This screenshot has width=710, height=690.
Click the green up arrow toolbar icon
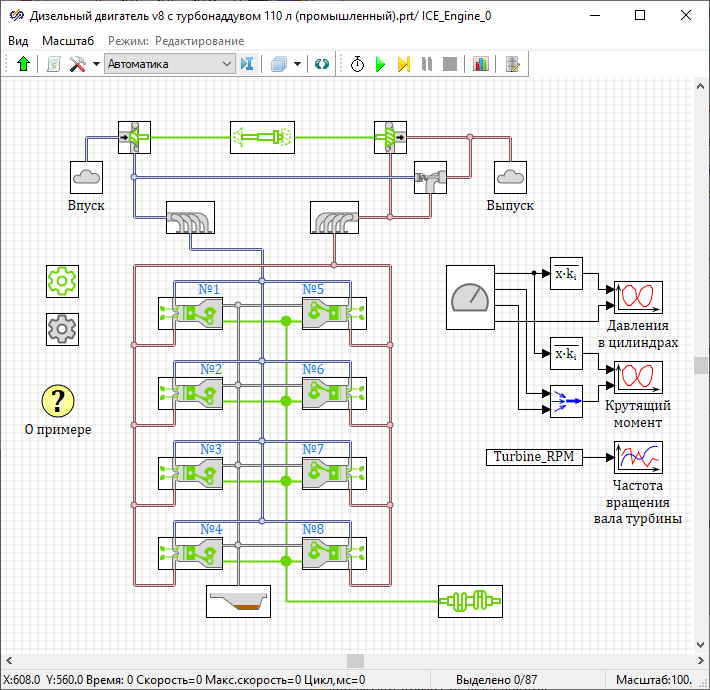tap(24, 64)
